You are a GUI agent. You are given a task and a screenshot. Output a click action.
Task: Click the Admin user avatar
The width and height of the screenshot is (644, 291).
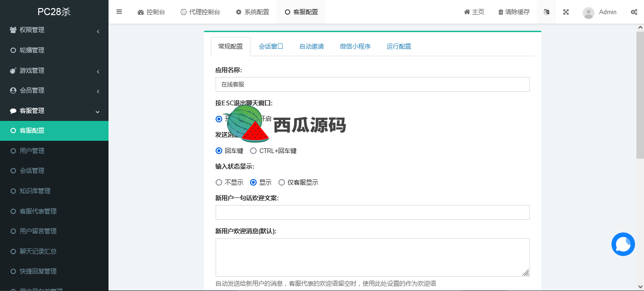pos(588,13)
